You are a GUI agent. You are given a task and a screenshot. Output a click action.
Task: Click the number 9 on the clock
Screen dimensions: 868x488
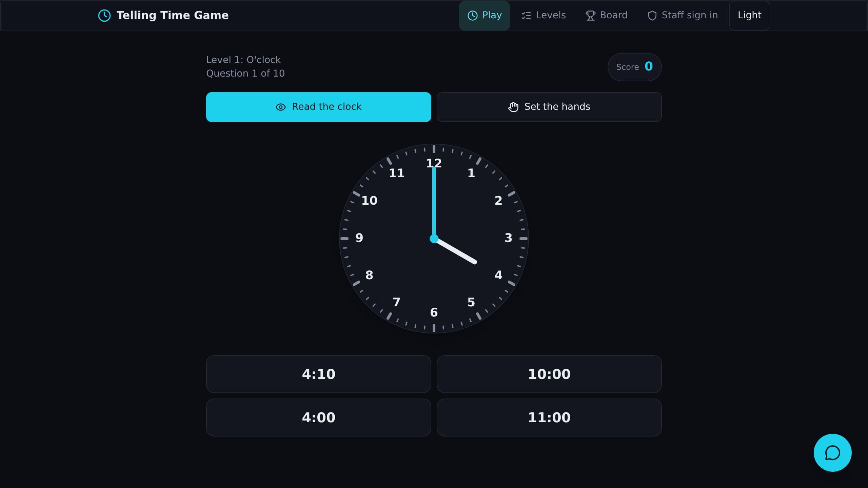pos(359,238)
